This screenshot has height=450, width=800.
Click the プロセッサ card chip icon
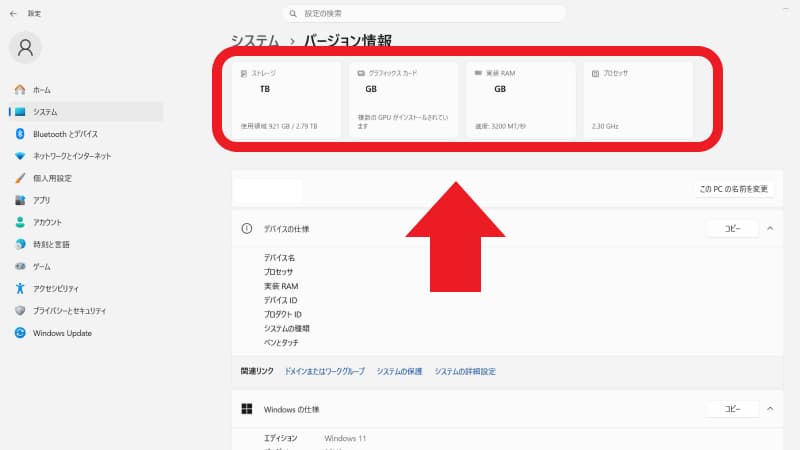(595, 73)
